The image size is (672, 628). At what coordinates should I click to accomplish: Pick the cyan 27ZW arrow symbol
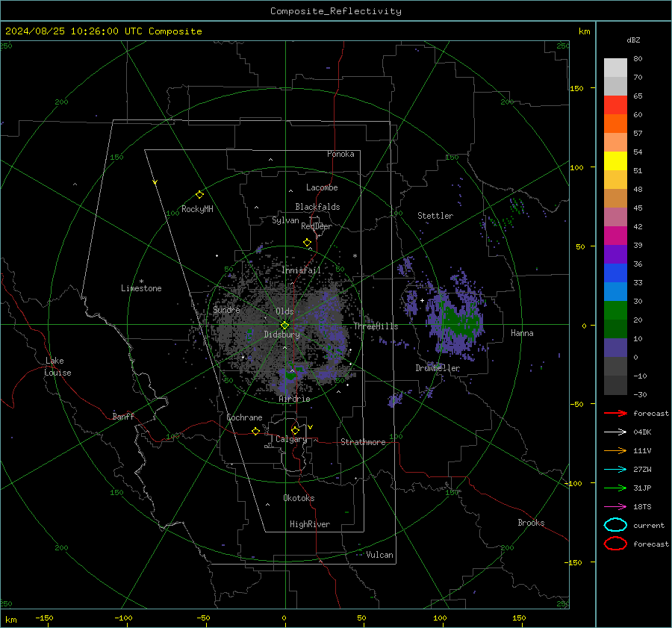click(x=615, y=470)
